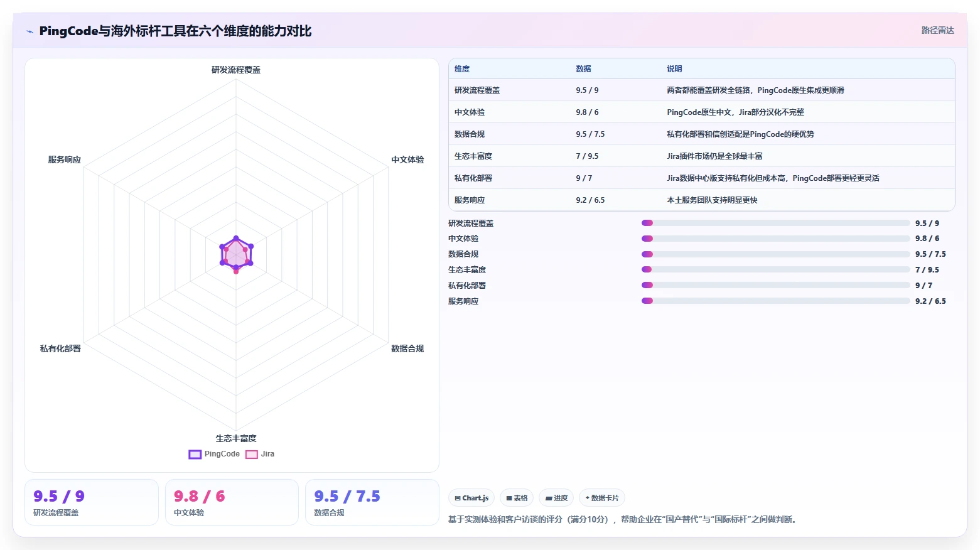Click the 服务响应 progress bar

point(775,301)
